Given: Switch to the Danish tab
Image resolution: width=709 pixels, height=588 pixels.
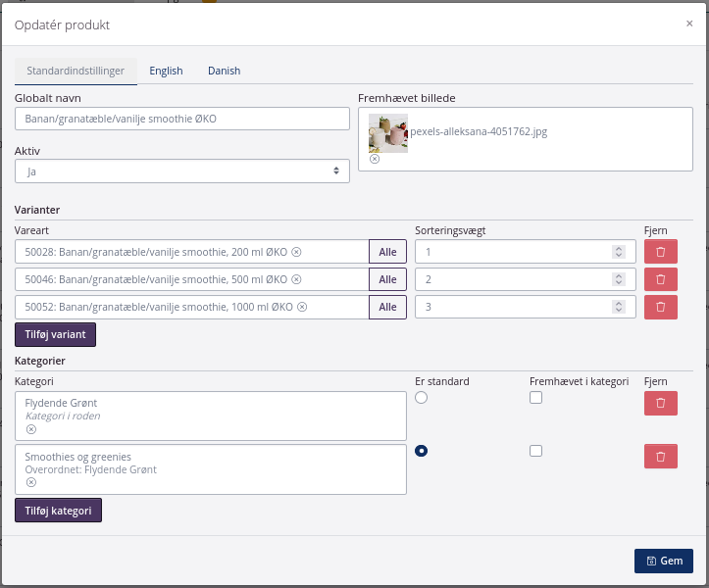Looking at the screenshot, I should tap(224, 71).
